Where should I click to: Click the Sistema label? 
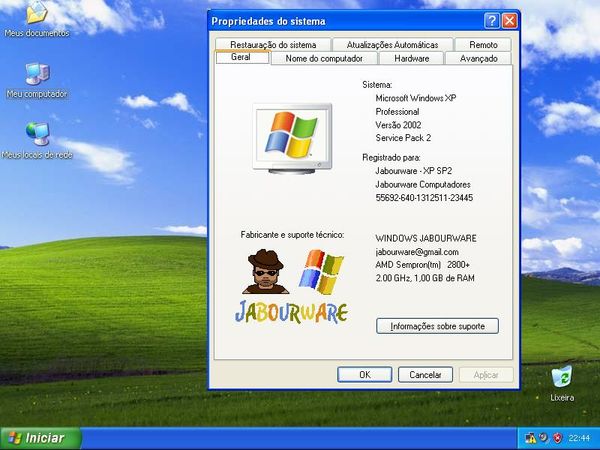click(377, 85)
